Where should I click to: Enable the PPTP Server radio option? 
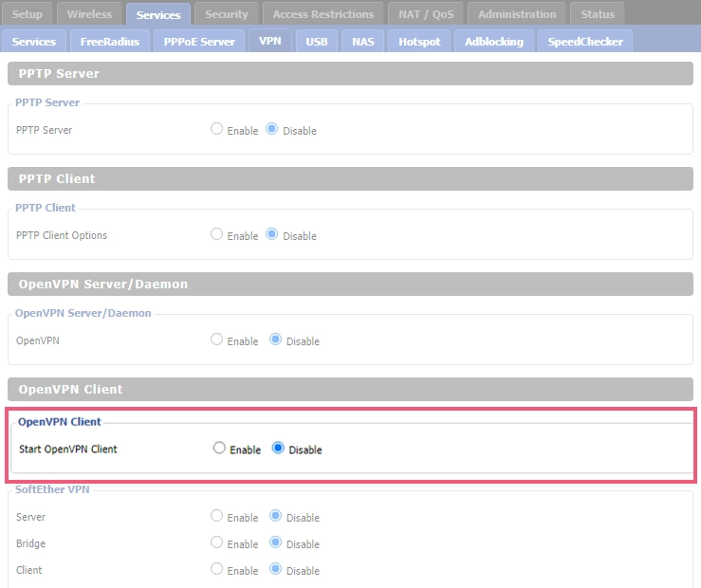tap(217, 129)
